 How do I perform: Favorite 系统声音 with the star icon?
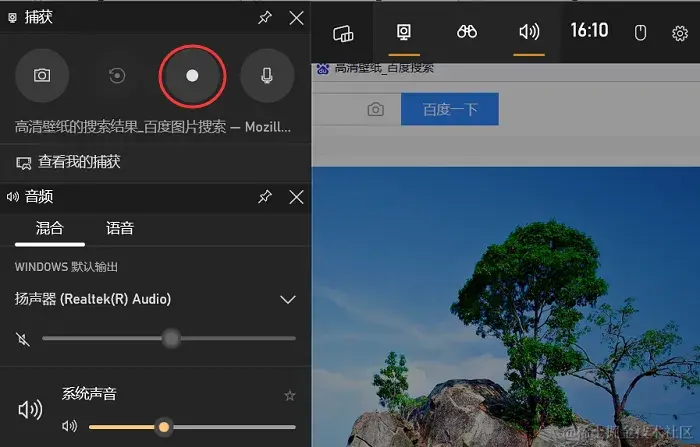tap(290, 395)
